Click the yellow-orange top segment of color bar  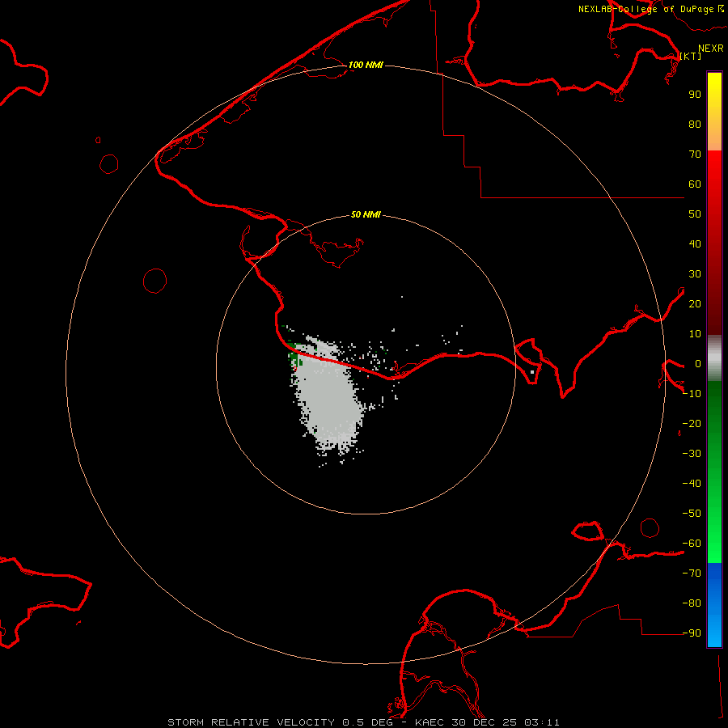click(x=714, y=112)
